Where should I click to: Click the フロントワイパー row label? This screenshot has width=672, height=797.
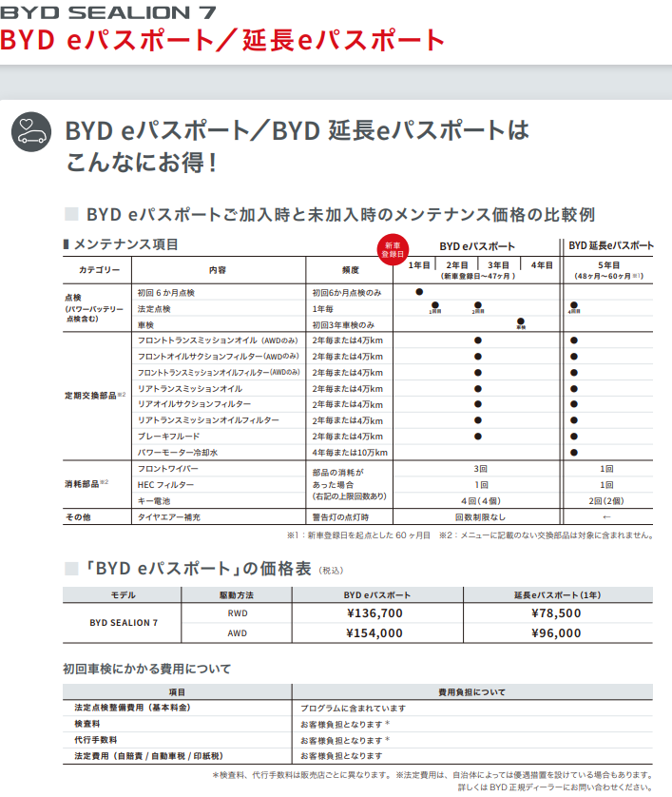coord(167,468)
